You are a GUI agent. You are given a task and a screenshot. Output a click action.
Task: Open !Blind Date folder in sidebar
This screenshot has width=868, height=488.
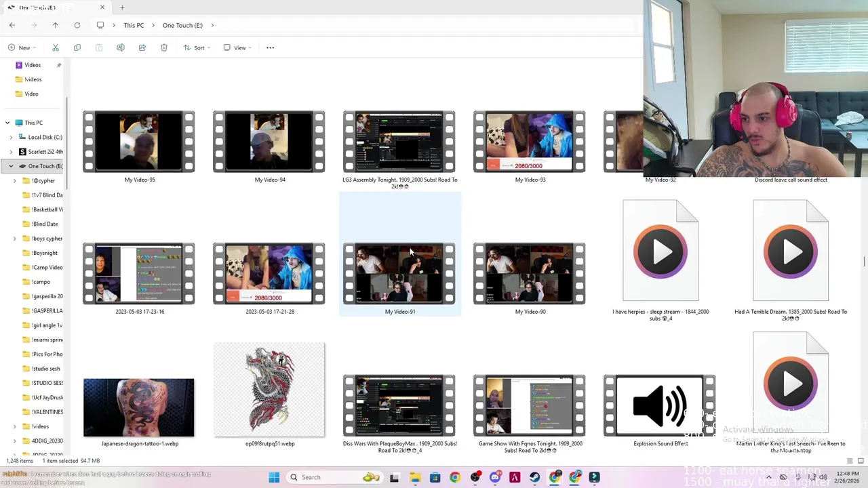click(x=44, y=224)
